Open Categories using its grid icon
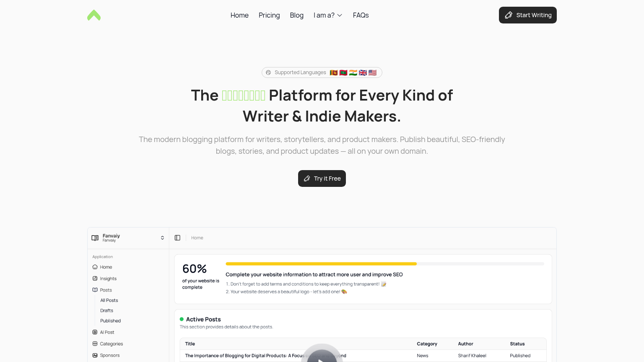The height and width of the screenshot is (362, 644). coord(95,344)
